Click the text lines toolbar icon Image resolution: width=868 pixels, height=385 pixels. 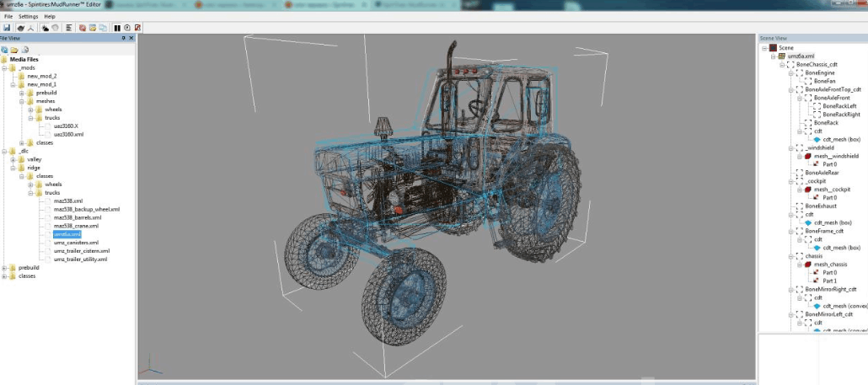68,28
